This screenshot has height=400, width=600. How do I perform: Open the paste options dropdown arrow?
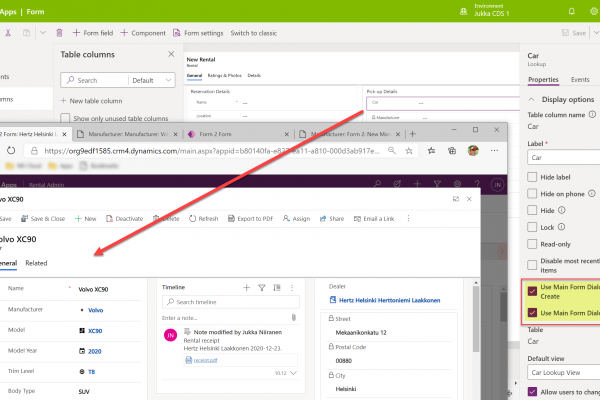pos(43,33)
